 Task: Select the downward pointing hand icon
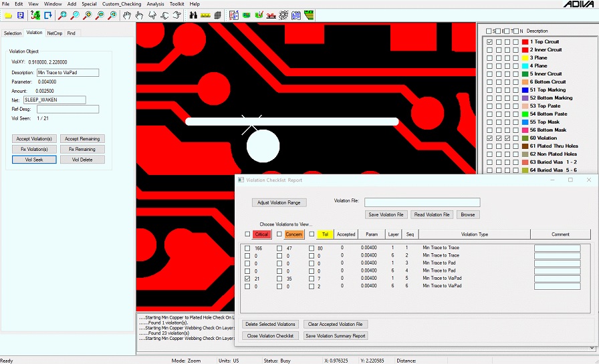[152, 15]
